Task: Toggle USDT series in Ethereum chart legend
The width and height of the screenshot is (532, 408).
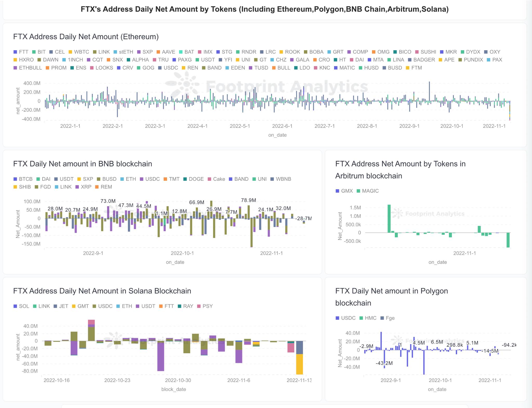Action: 205,60
